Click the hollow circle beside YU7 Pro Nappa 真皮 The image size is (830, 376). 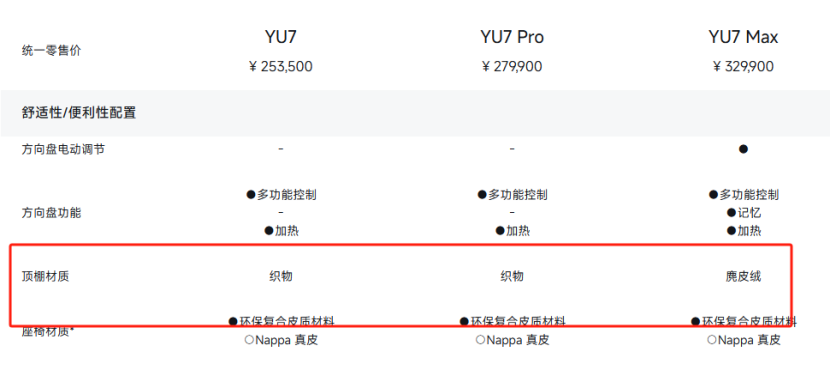pyautogui.click(x=480, y=340)
